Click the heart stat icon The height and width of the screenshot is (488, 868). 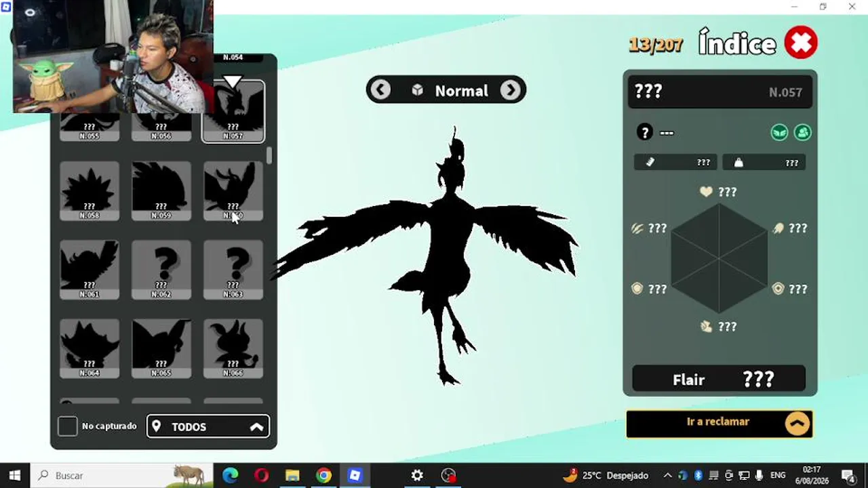pyautogui.click(x=706, y=192)
